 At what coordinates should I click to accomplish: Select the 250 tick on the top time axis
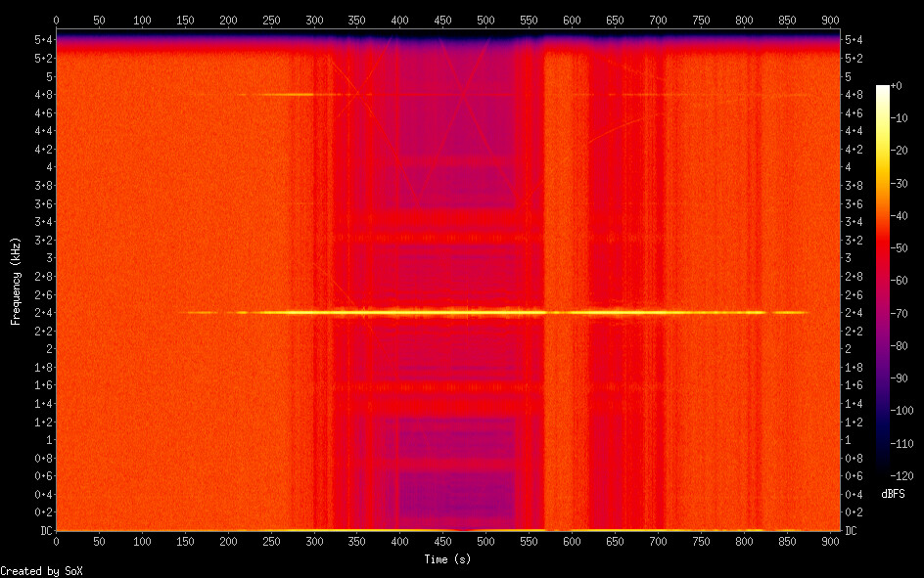271,20
